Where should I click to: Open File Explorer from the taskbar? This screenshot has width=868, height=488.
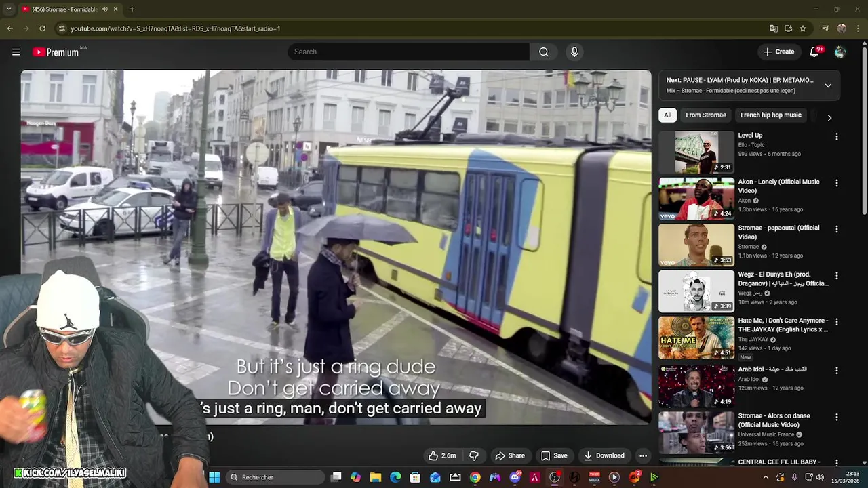(376, 478)
